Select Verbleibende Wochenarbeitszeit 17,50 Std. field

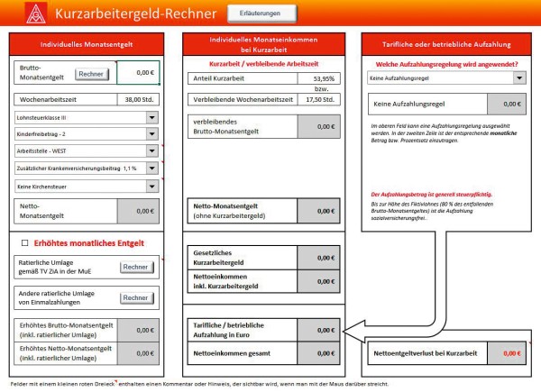319,100
